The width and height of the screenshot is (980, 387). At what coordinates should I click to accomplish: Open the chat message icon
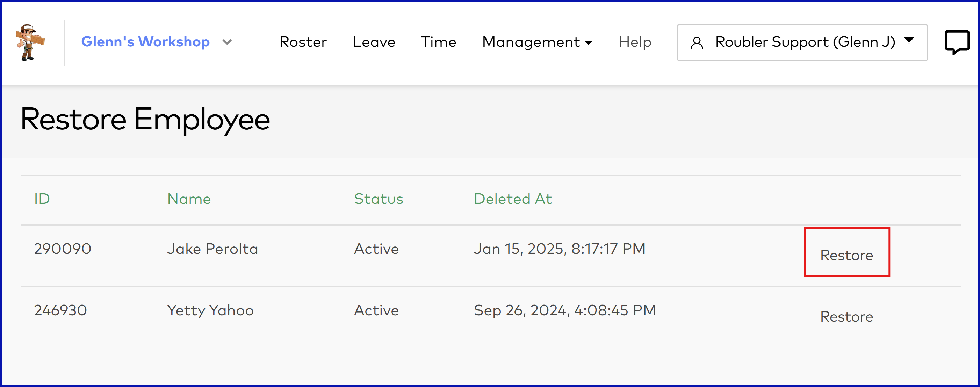click(x=957, y=42)
